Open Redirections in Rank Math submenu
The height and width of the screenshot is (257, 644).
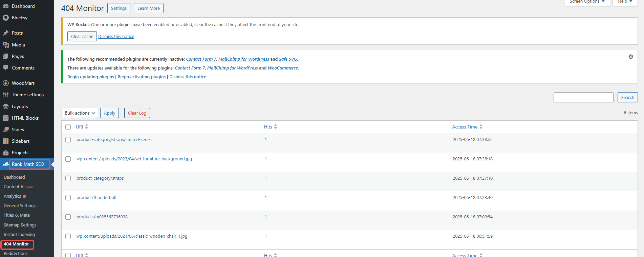[16, 253]
